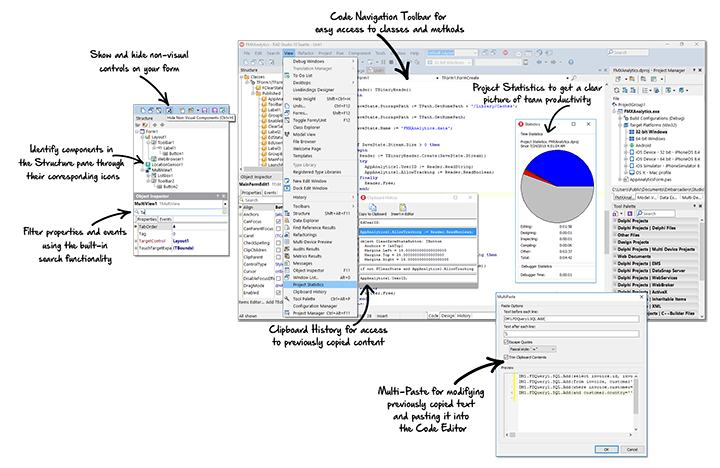Expand the Debug Windows submenu

(321, 61)
